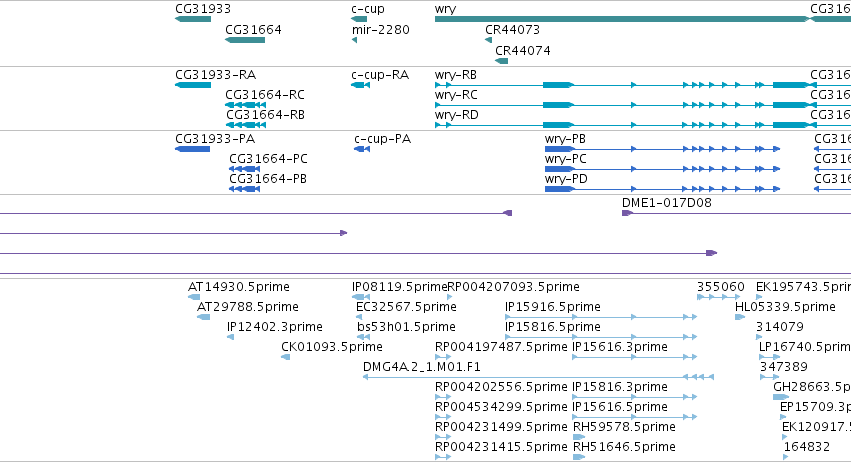The width and height of the screenshot is (851, 462).
Task: Select the wry-PC protein feature label
Action: (x=566, y=159)
